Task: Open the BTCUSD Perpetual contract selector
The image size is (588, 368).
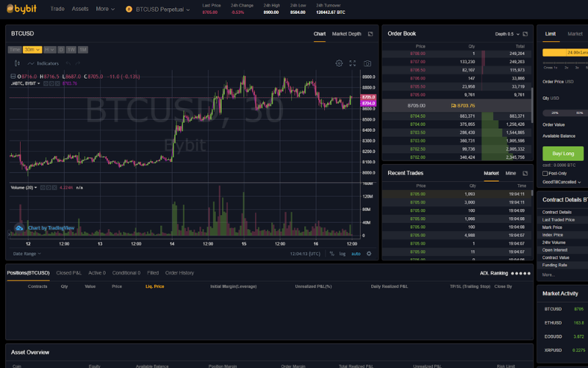Action: point(162,9)
